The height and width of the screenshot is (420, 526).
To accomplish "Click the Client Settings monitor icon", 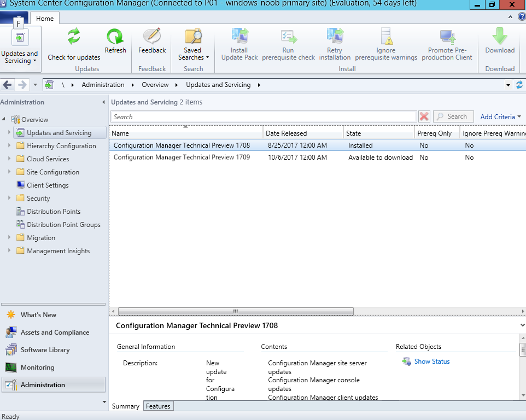I will pos(20,185).
